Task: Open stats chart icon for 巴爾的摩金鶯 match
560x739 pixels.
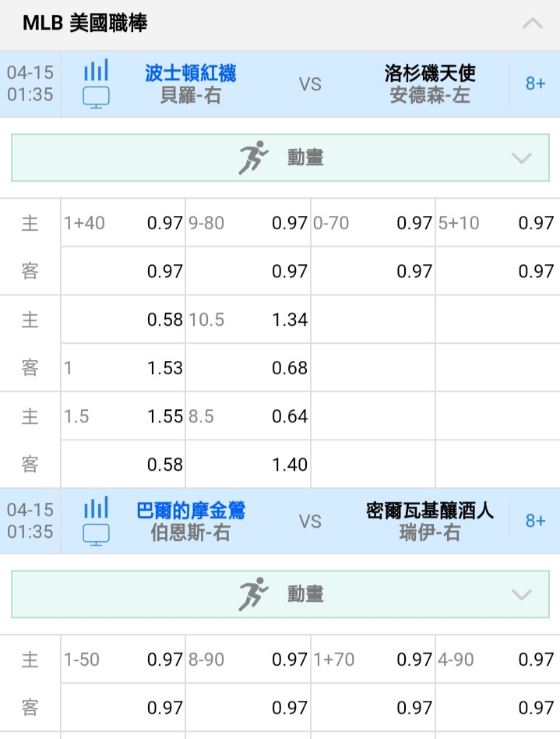Action: [x=96, y=507]
